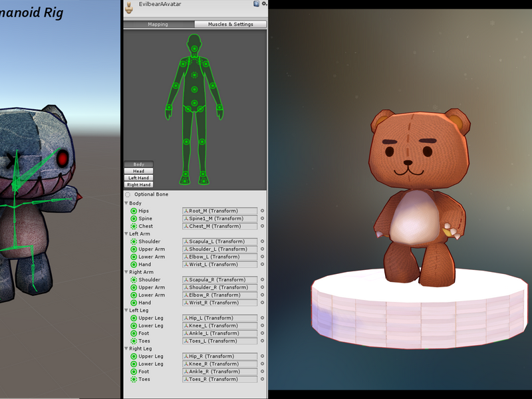
Task: Open object picker for Right Arm Hand
Action: tap(262, 303)
